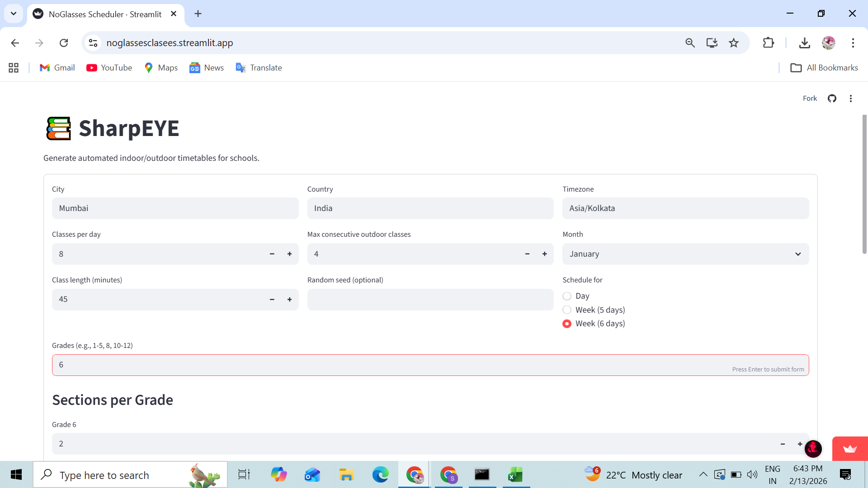The image size is (868, 488).
Task: Open a new browser tab
Action: pos(198,14)
